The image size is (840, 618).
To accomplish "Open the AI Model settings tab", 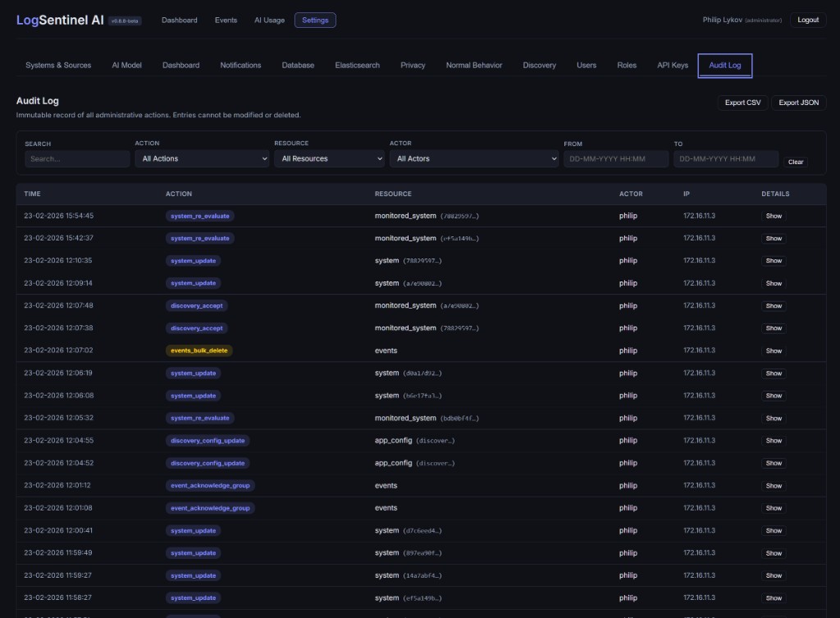I will [x=127, y=65].
